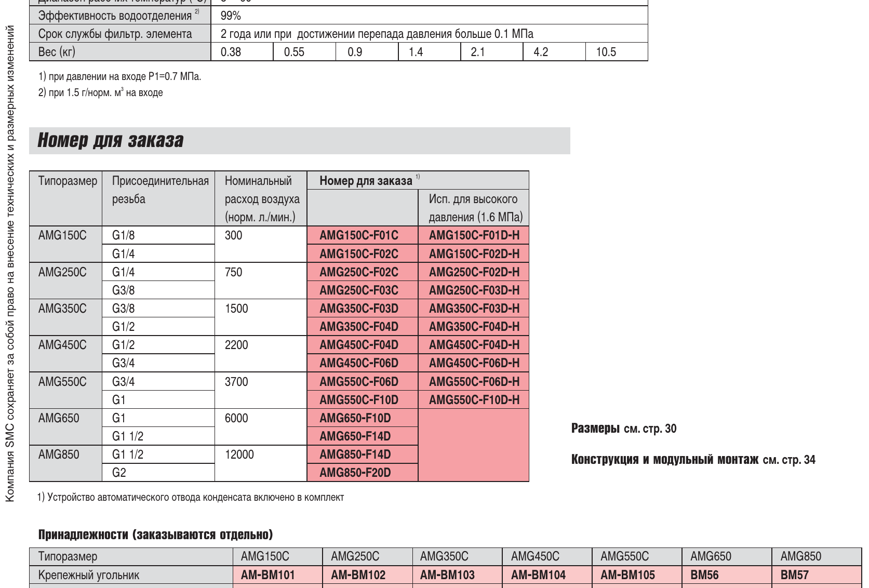Click the vertical SMC disclaimer text

click(10, 264)
